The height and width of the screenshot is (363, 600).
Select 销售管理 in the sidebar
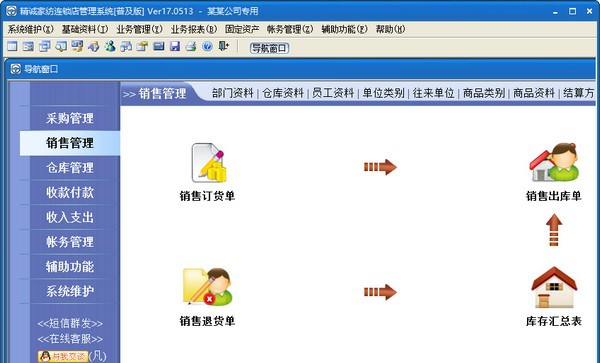coord(70,143)
